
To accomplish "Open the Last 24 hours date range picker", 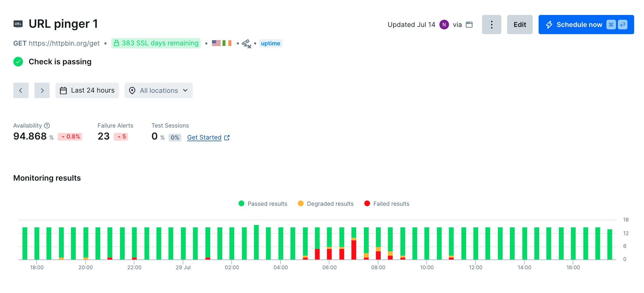I will pos(87,90).
